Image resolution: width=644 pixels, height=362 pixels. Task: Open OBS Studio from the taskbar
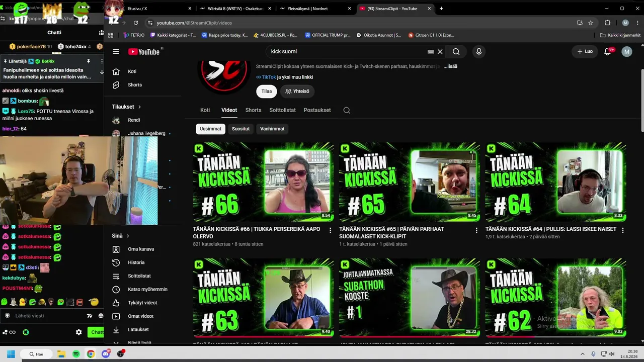point(120,354)
